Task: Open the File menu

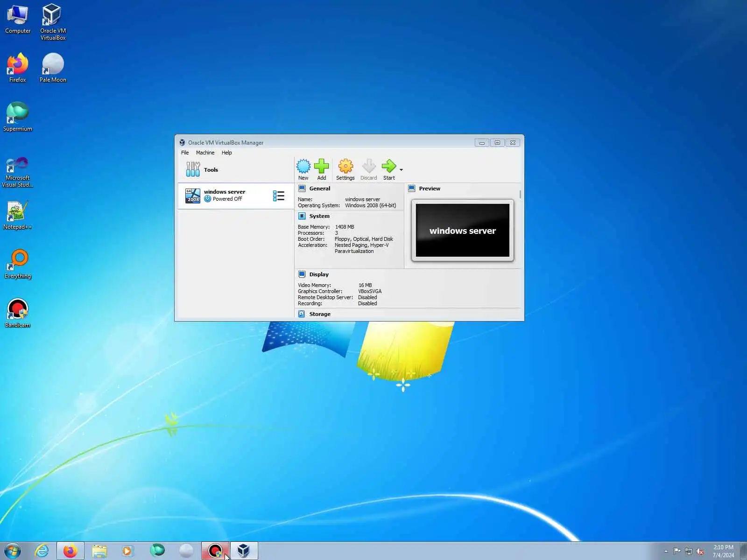Action: 185,153
